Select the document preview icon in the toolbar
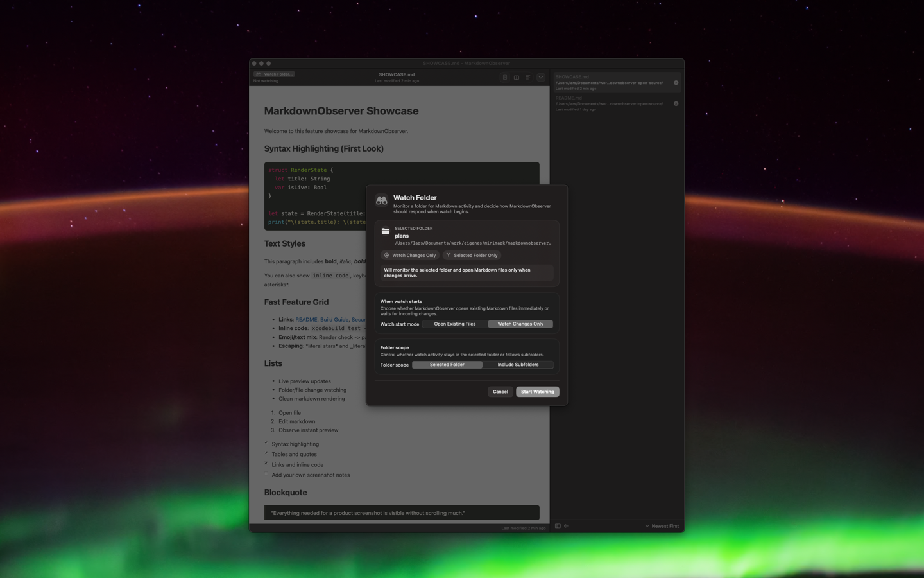924x578 pixels. point(505,77)
